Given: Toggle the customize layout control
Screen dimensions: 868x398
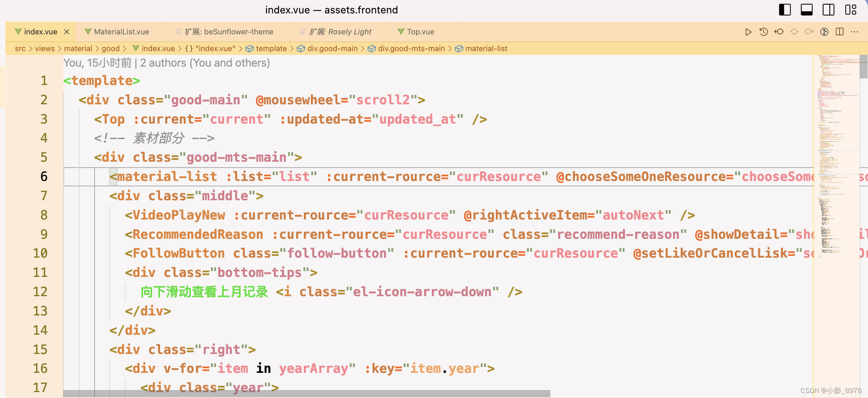Looking at the screenshot, I should point(850,10).
